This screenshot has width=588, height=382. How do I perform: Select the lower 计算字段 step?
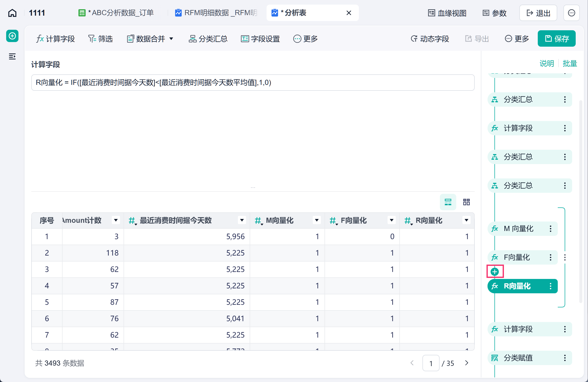[x=530, y=329]
